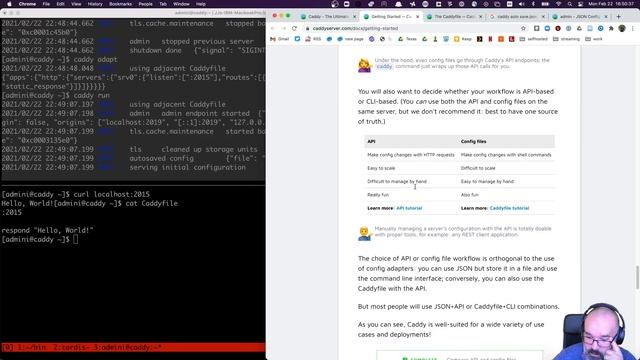Select tmux window '2:tardis' in status bar
Viewport: 640px width, 360px height.
[72, 348]
